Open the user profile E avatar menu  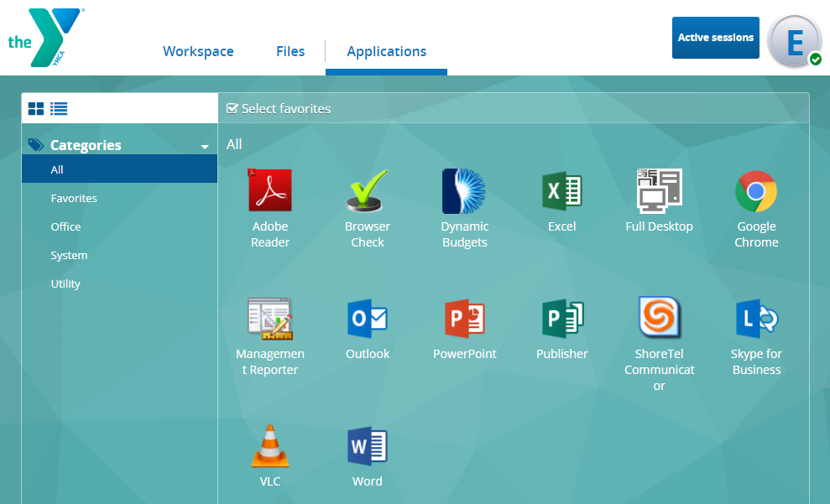[x=793, y=40]
